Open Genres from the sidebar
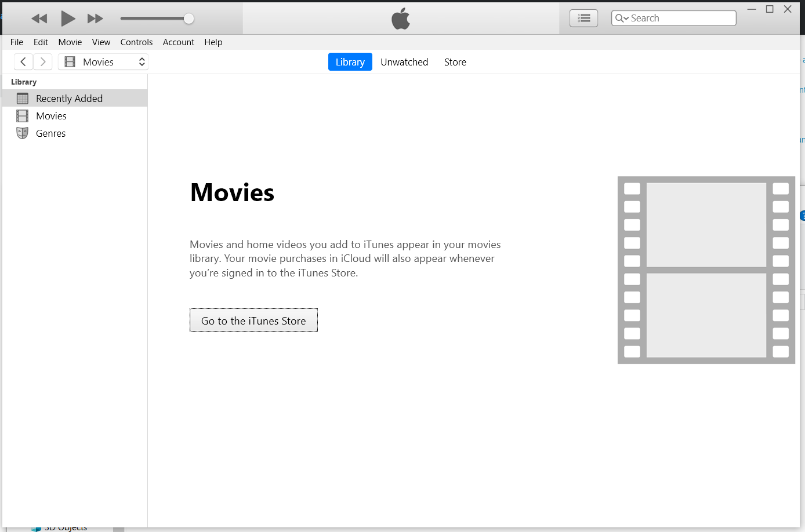Image resolution: width=805 pixels, height=532 pixels. [x=51, y=133]
